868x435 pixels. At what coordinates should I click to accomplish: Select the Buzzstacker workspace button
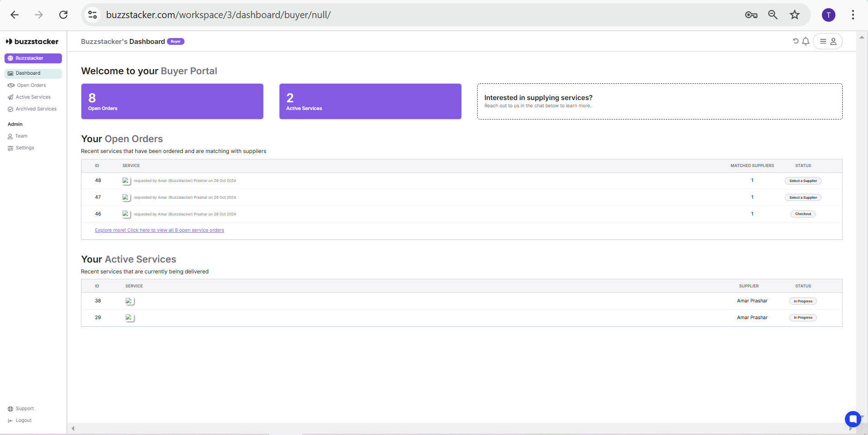[x=33, y=58]
